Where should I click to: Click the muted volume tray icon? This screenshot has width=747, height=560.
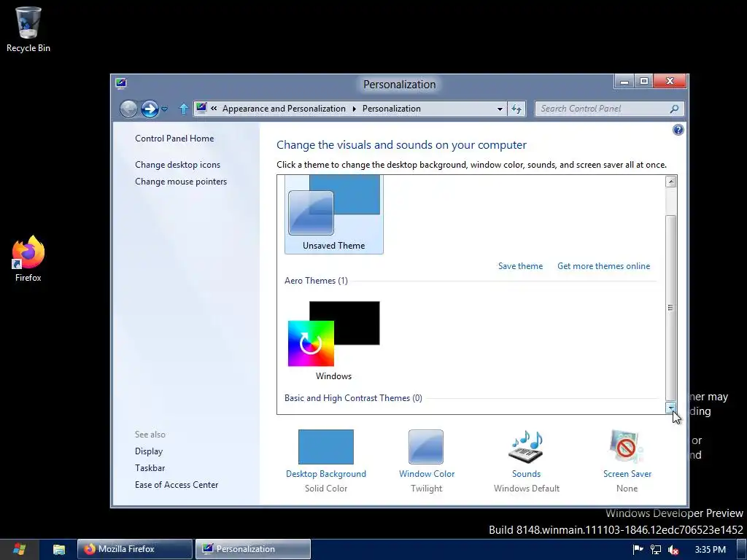tap(673, 550)
